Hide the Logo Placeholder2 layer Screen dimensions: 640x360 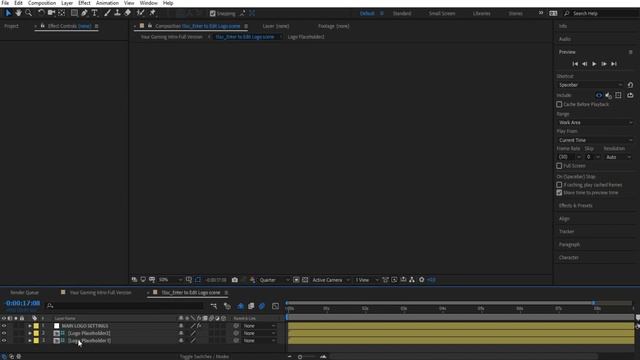(x=4, y=333)
